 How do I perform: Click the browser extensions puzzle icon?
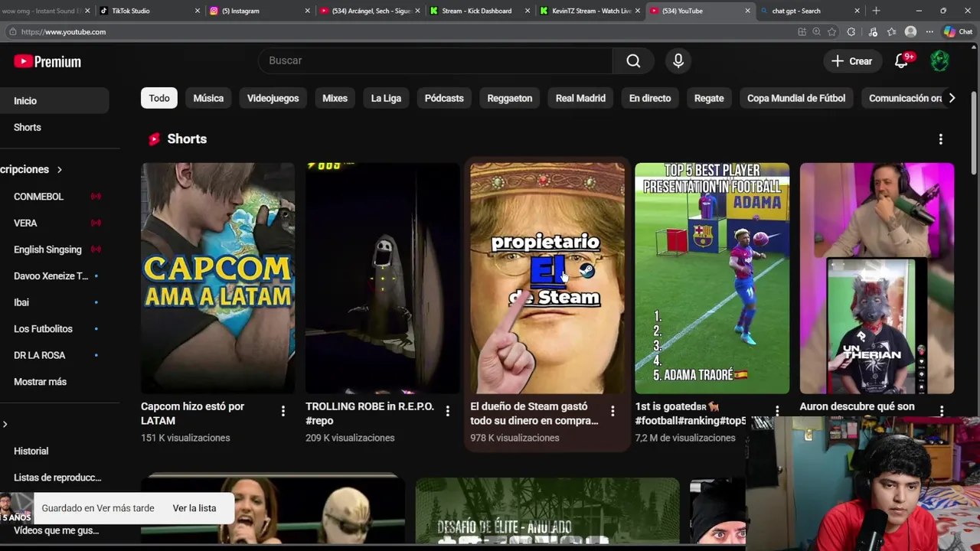pyautogui.click(x=851, y=32)
